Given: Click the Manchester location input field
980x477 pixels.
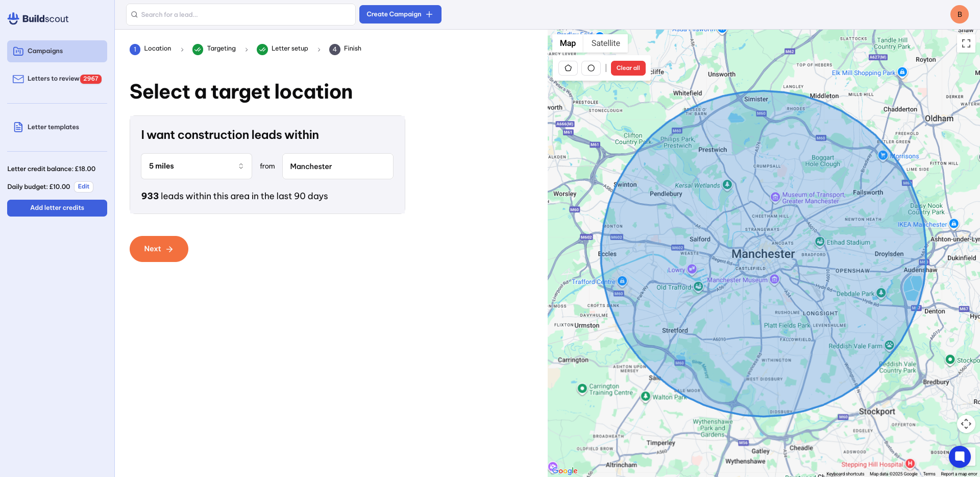Looking at the screenshot, I should pos(337,166).
